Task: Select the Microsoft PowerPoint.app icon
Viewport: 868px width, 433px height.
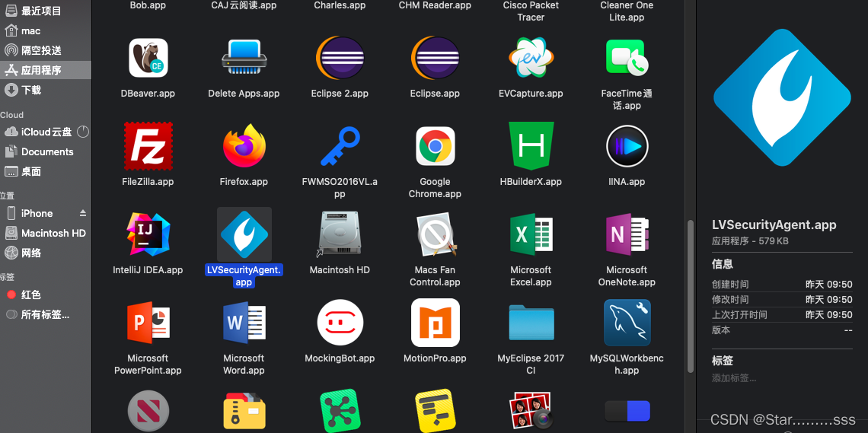Action: [x=148, y=323]
